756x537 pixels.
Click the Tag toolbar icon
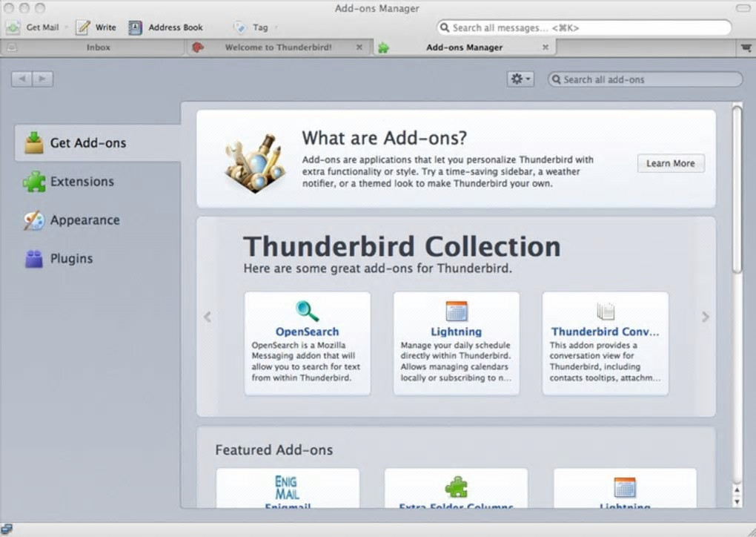(239, 27)
